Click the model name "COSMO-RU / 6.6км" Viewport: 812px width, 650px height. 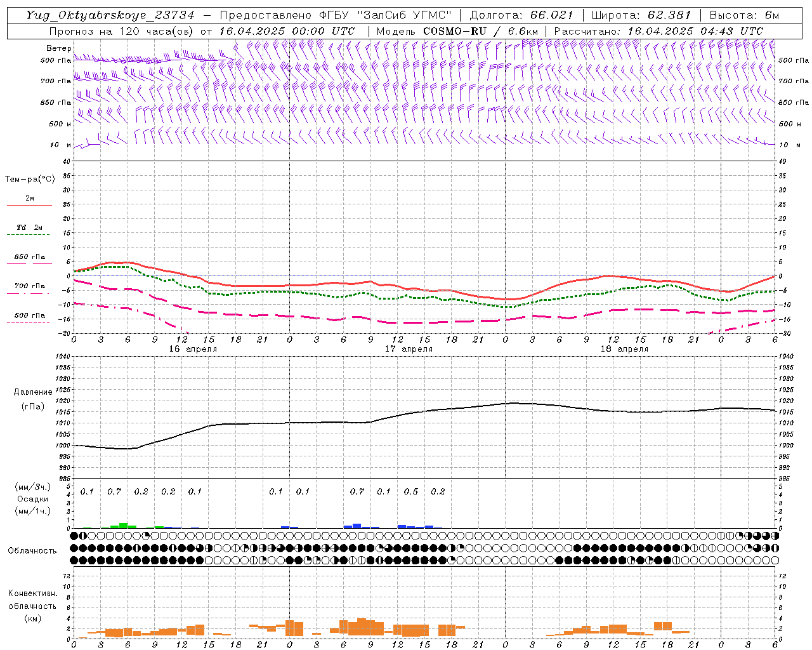[480, 31]
